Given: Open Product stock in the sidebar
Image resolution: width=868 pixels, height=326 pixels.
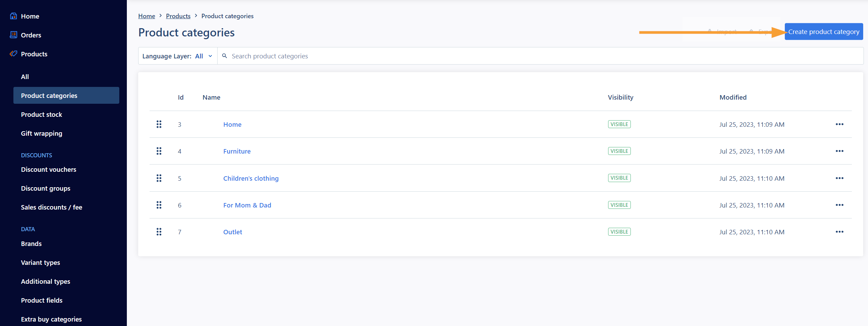Looking at the screenshot, I should (41, 114).
